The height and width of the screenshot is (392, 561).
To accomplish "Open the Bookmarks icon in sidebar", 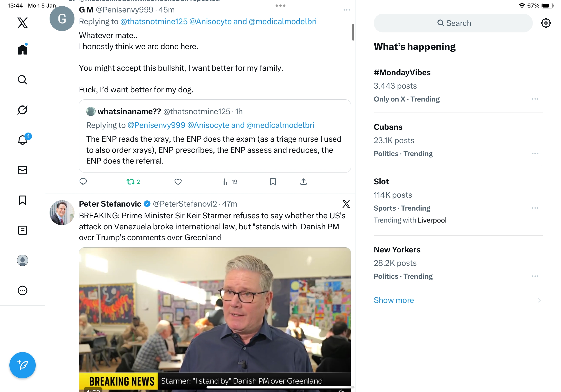I will click(x=23, y=200).
